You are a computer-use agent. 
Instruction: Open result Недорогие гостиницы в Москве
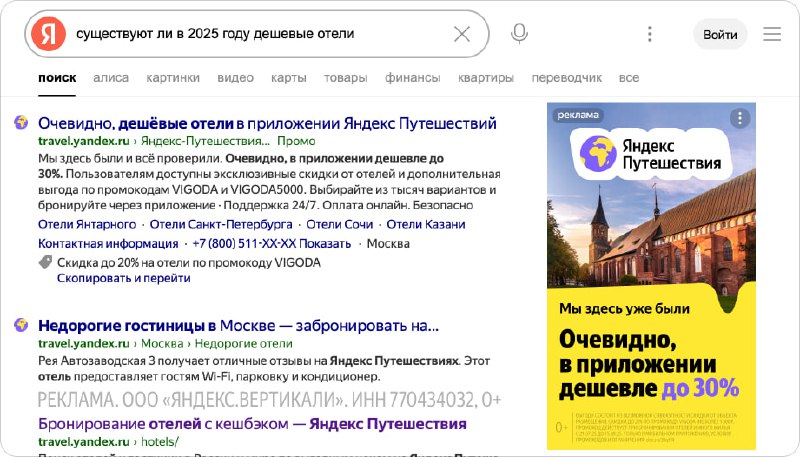pos(238,325)
